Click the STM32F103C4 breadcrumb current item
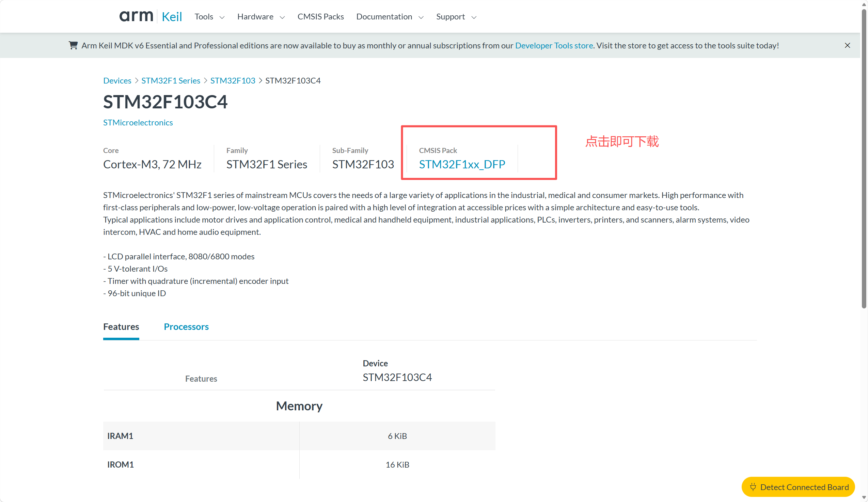Viewport: 868px width, 502px height. click(x=293, y=80)
